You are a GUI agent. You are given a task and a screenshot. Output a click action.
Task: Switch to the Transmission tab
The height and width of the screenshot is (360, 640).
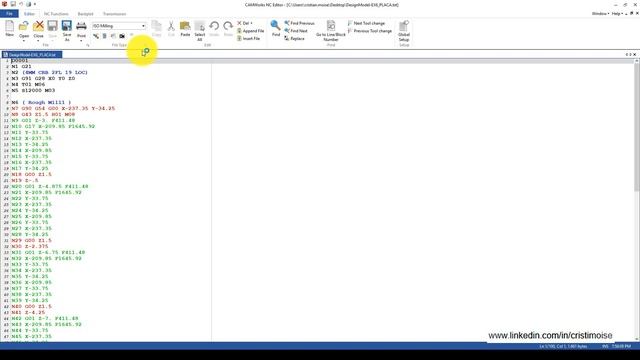coord(114,14)
